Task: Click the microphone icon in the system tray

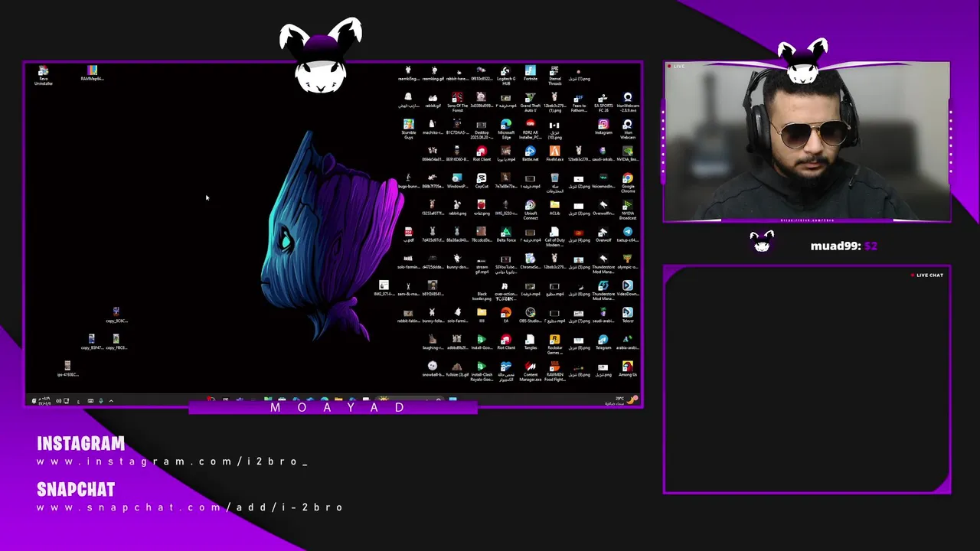Action: (x=100, y=400)
